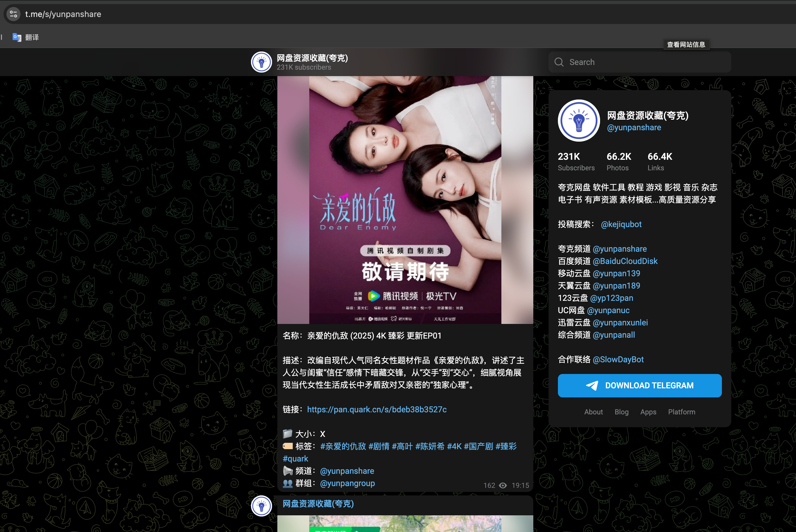Click the Apps footer link
The image size is (796, 532).
tap(648, 412)
